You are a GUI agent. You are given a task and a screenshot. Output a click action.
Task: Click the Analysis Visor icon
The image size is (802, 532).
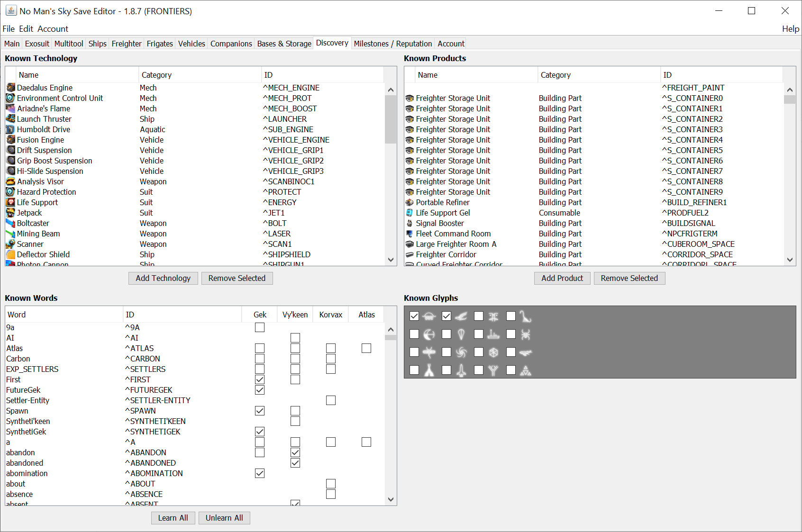[x=11, y=181]
